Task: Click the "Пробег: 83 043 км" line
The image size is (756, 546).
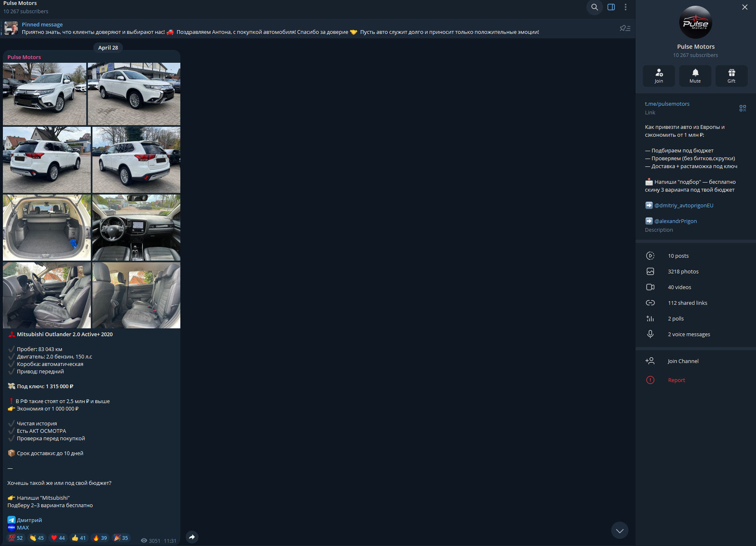Action: (x=40, y=349)
